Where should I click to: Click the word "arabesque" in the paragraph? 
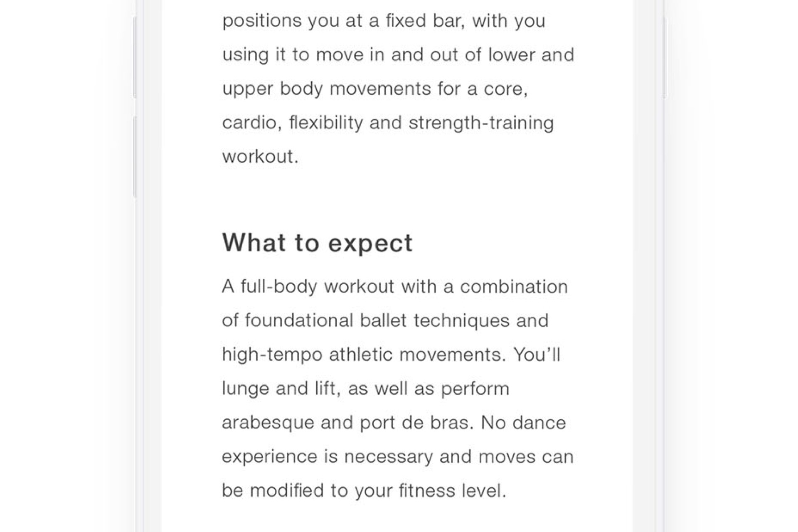tap(268, 423)
